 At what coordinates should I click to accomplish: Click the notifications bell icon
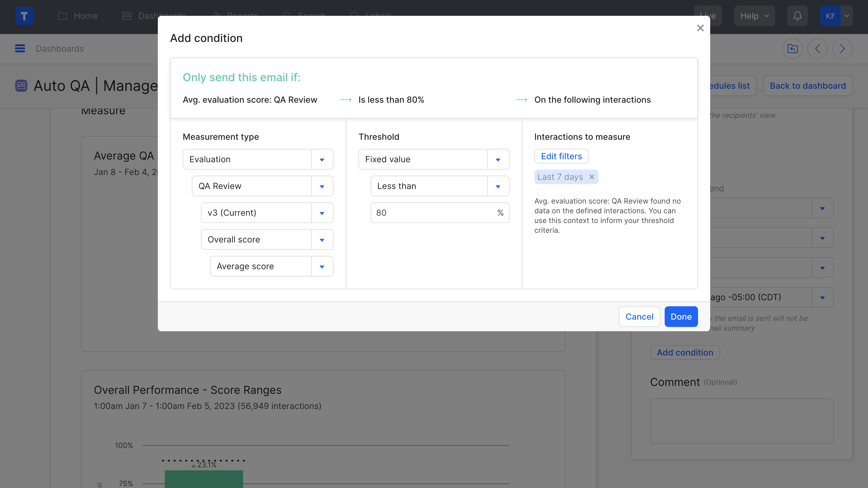(797, 16)
